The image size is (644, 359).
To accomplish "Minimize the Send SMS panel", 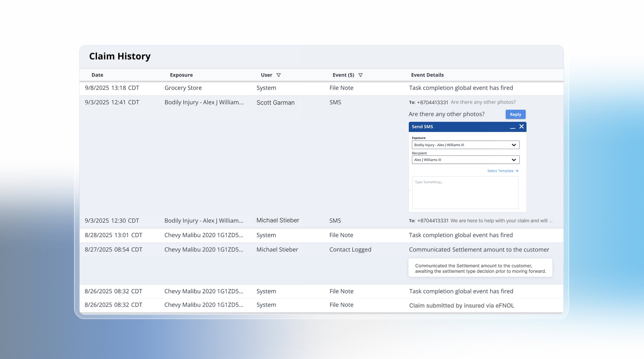I will 512,127.
